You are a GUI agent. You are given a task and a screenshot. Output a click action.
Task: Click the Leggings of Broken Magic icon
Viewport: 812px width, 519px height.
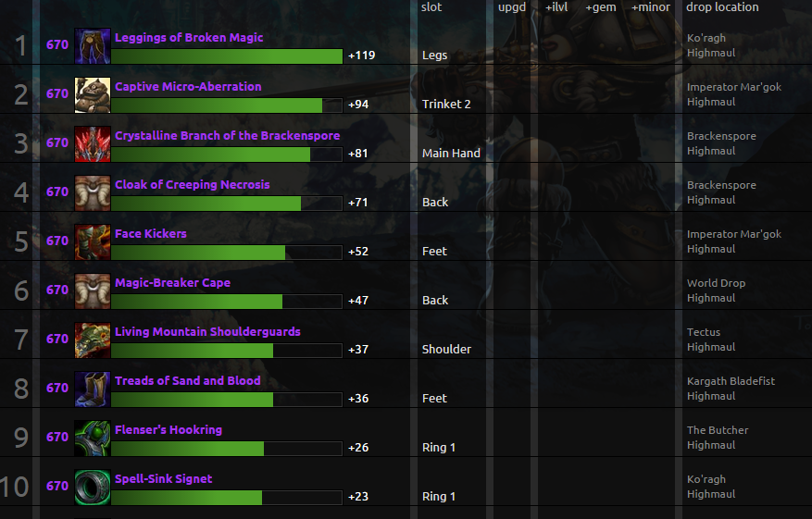pos(92,45)
